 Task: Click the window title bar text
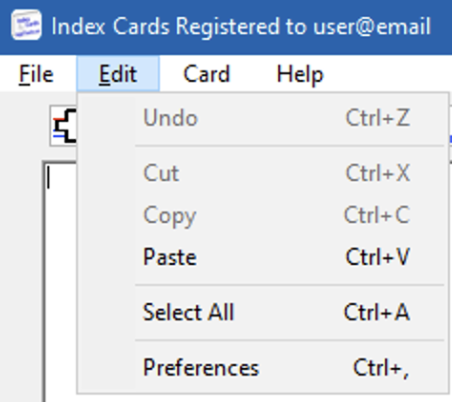(241, 26)
